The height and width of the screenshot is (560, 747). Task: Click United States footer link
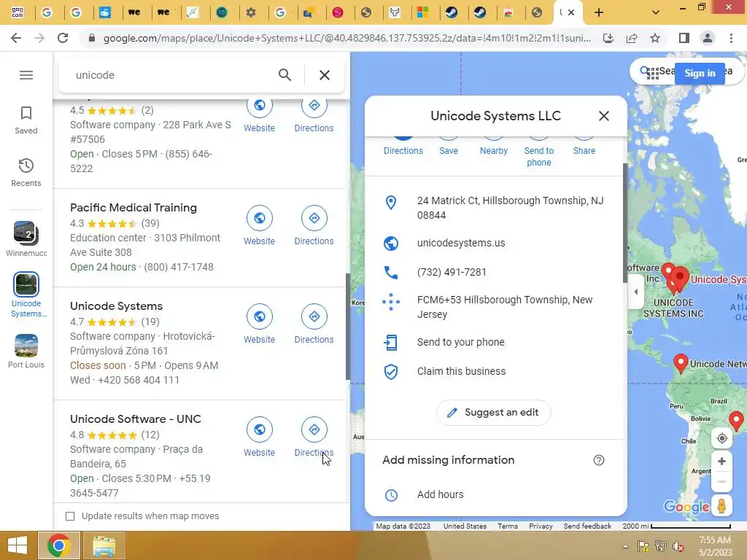click(465, 526)
